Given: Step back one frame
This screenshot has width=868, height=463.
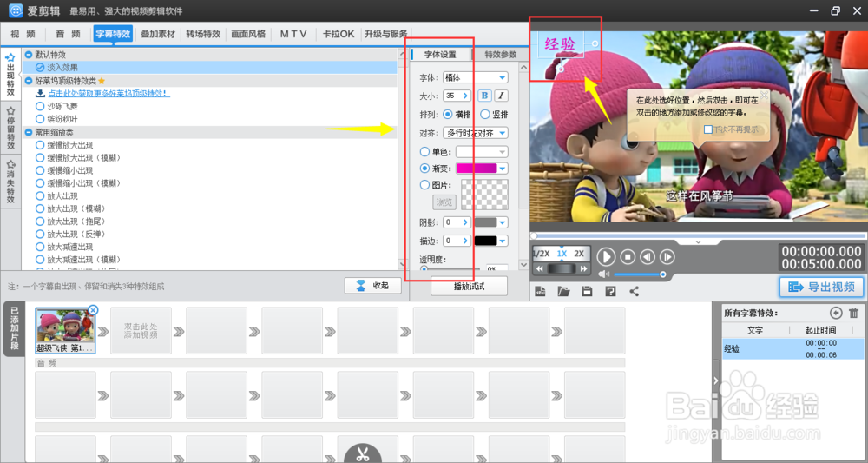Looking at the screenshot, I should pyautogui.click(x=648, y=257).
